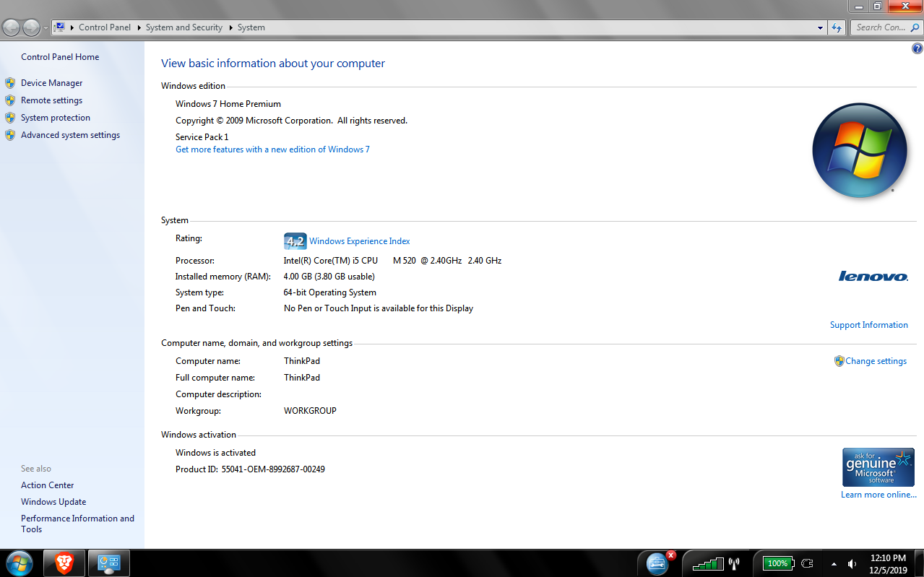Open Remote settings link

pyautogui.click(x=51, y=100)
